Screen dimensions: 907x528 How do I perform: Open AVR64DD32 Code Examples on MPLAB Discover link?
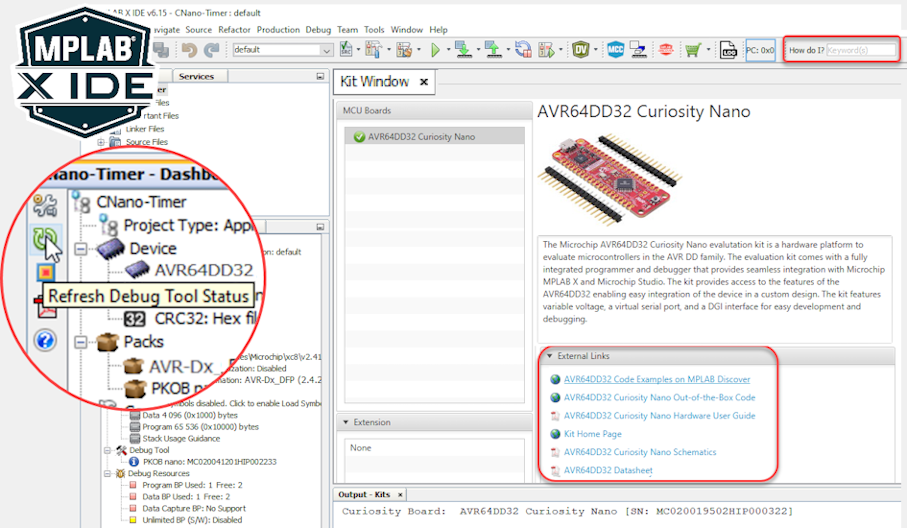point(656,380)
